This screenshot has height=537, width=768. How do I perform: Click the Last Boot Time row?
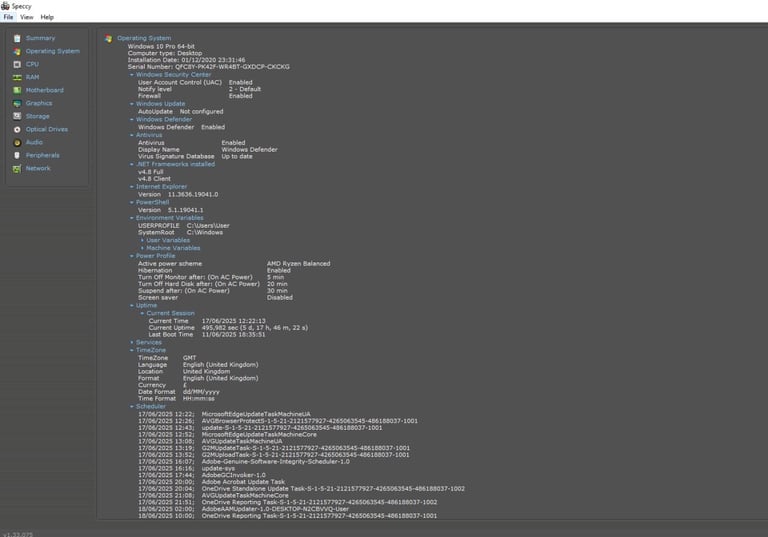(207, 335)
